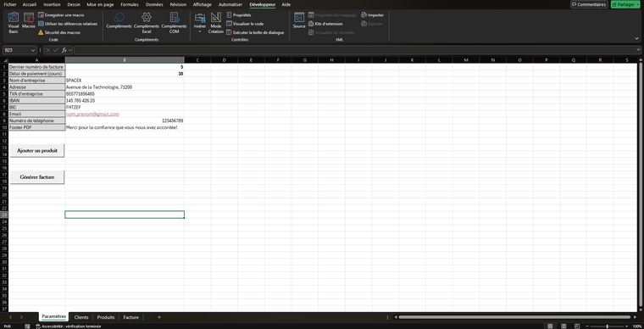644x329 pixels.
Task: Click previous sheet navigation arrow
Action: pos(10,317)
